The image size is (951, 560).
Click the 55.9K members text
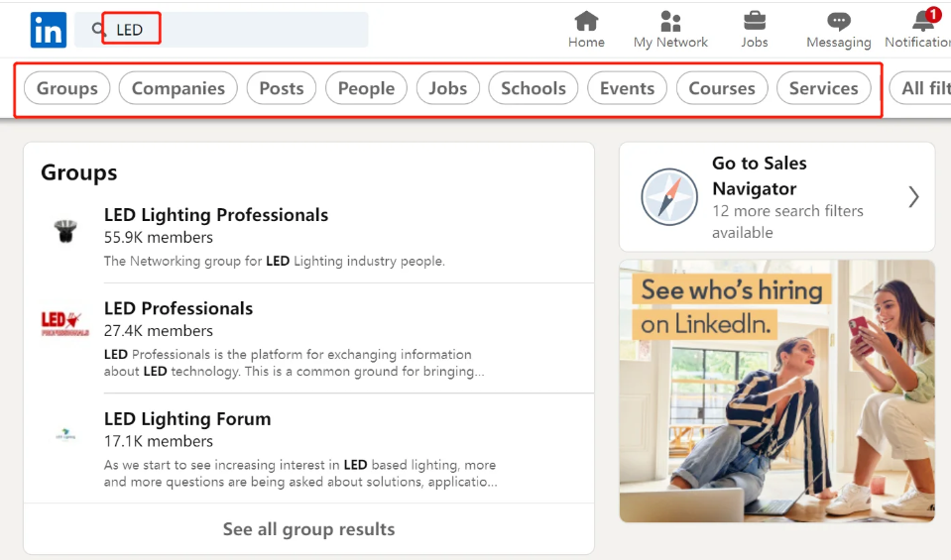point(159,238)
